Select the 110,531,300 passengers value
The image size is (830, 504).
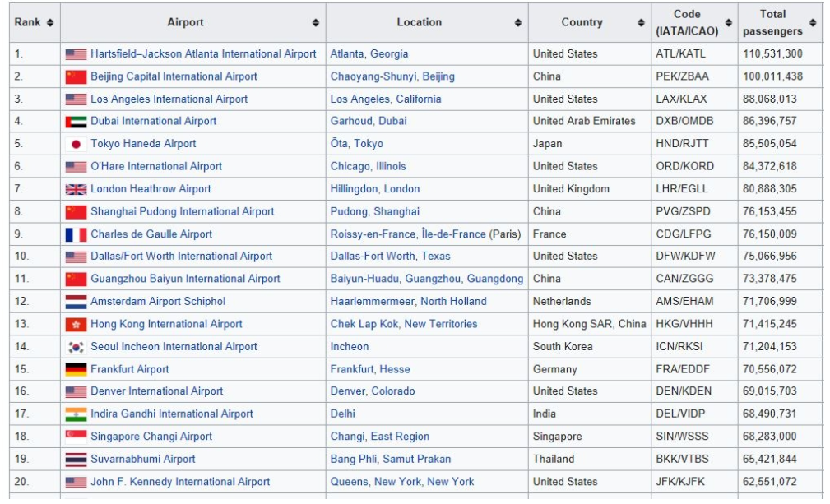point(772,54)
